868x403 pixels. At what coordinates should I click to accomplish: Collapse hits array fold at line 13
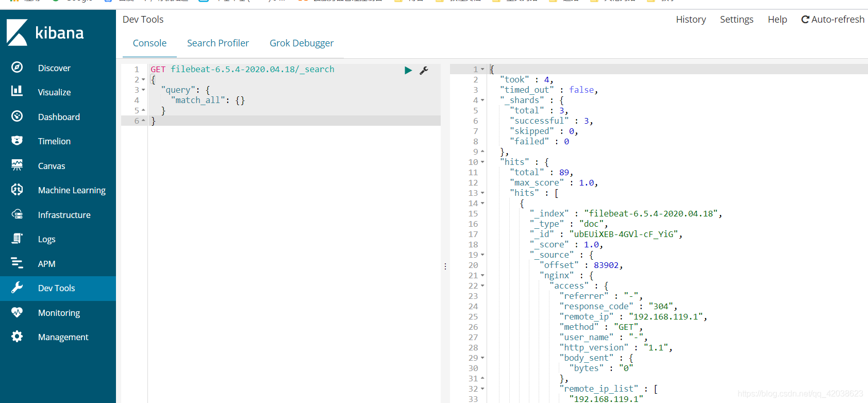click(482, 193)
